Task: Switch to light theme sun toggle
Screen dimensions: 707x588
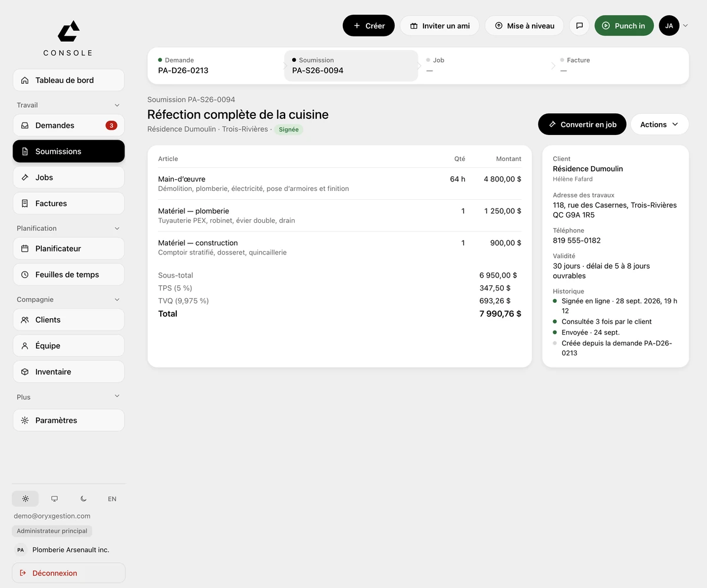Action: pos(25,499)
